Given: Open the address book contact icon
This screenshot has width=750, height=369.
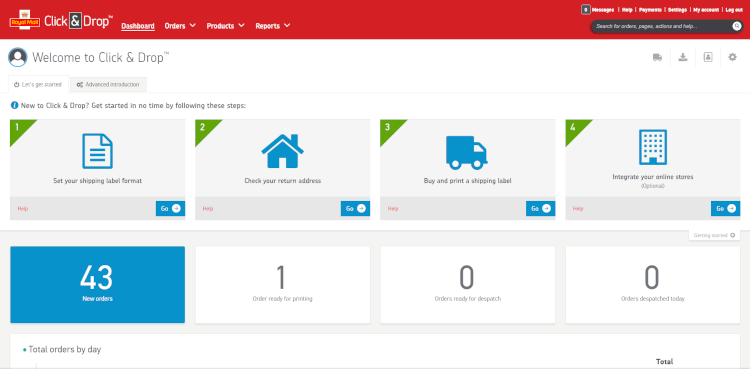Looking at the screenshot, I should point(708,57).
